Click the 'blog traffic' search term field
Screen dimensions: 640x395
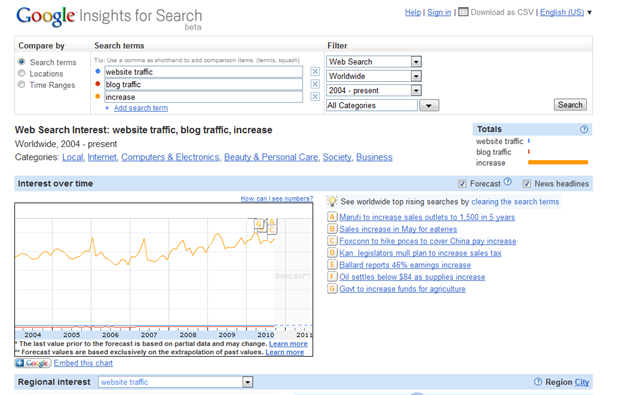203,84
